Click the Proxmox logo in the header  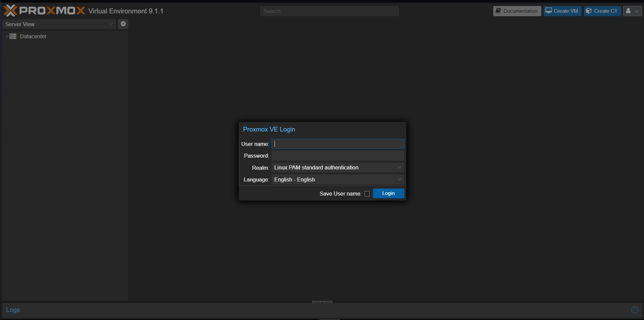click(44, 11)
